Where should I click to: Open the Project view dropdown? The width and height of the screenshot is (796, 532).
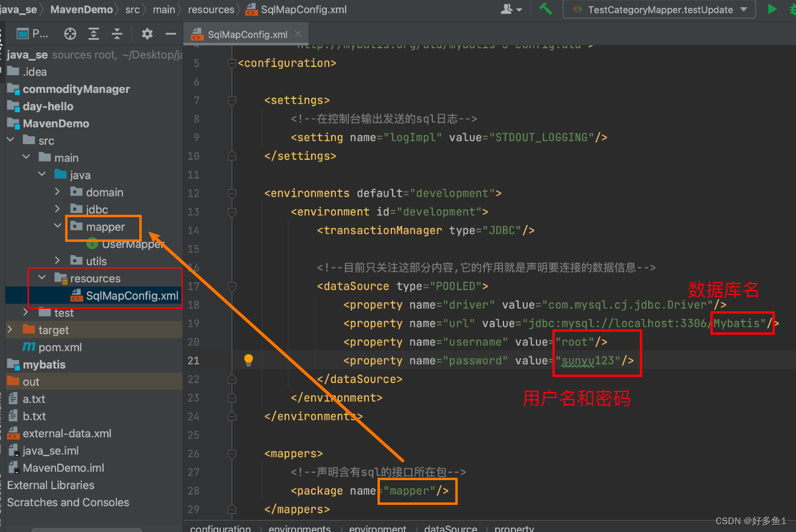(33, 34)
